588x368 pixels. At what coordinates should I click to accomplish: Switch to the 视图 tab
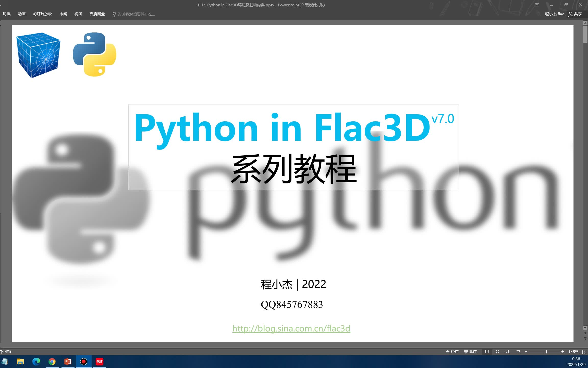coord(78,14)
